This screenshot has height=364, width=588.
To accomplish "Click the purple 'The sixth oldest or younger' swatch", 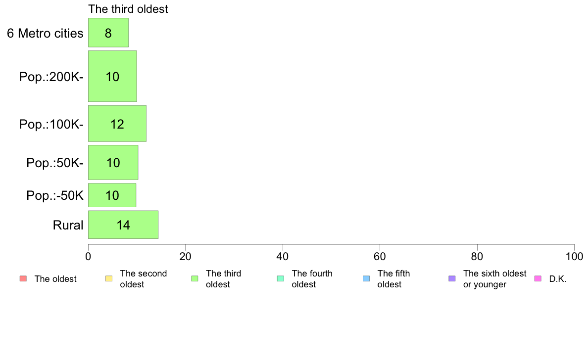I will click(x=452, y=278).
